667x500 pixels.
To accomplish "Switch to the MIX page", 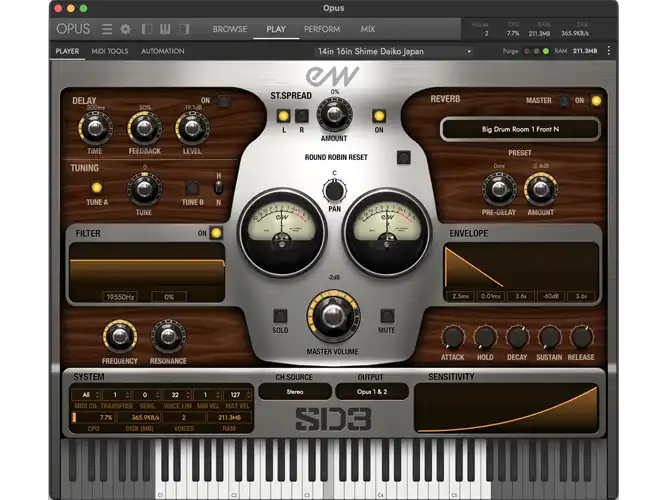I will (368, 29).
